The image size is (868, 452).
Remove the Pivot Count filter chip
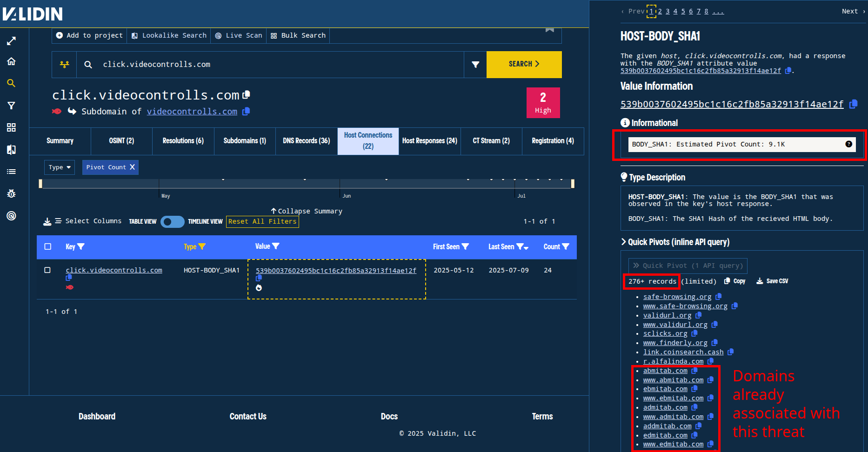pos(132,167)
